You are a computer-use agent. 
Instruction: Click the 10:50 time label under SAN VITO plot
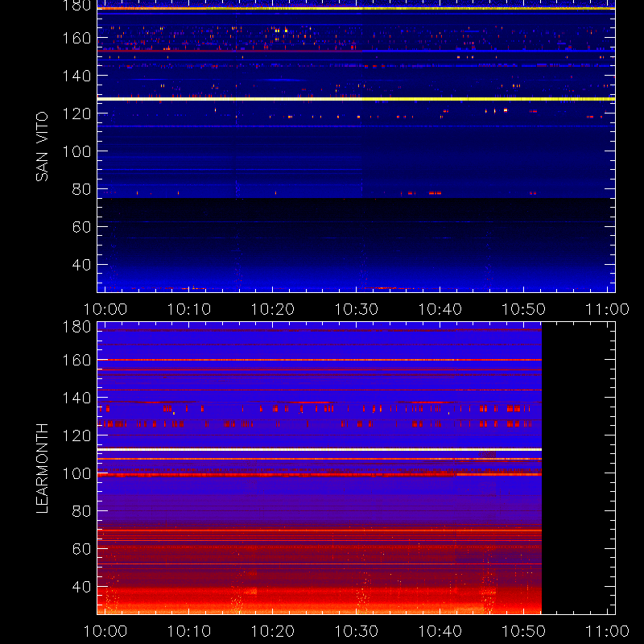tap(524, 309)
